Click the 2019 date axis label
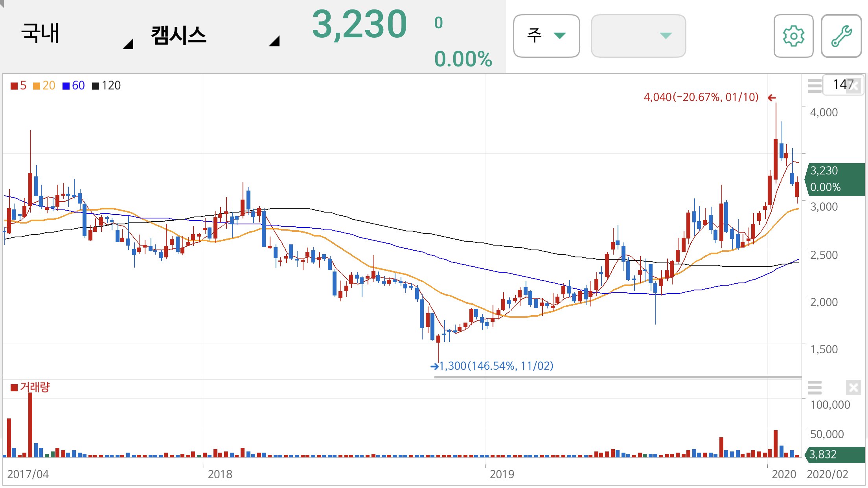This screenshot has width=868, height=488. (502, 474)
